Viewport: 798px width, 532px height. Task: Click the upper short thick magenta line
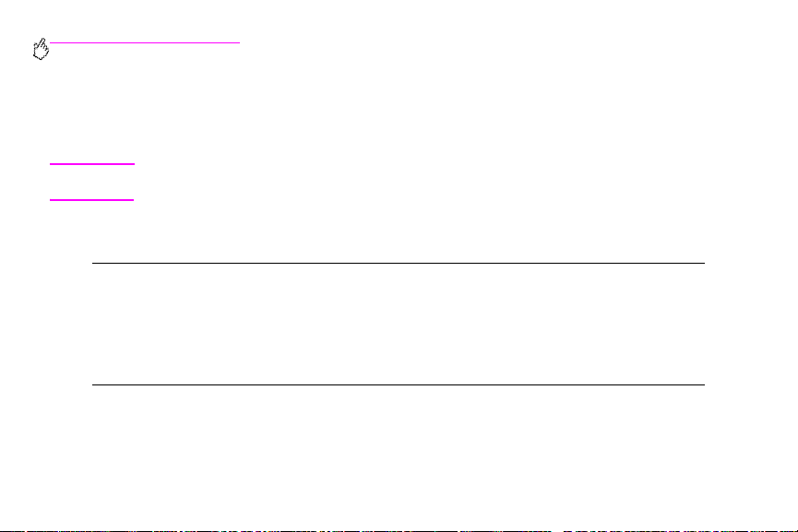click(x=92, y=164)
